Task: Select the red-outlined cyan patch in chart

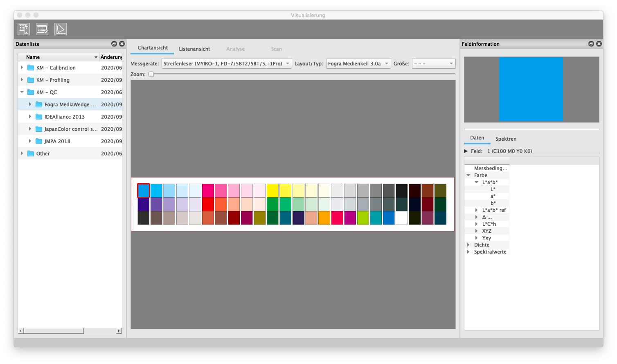Action: [143, 191]
